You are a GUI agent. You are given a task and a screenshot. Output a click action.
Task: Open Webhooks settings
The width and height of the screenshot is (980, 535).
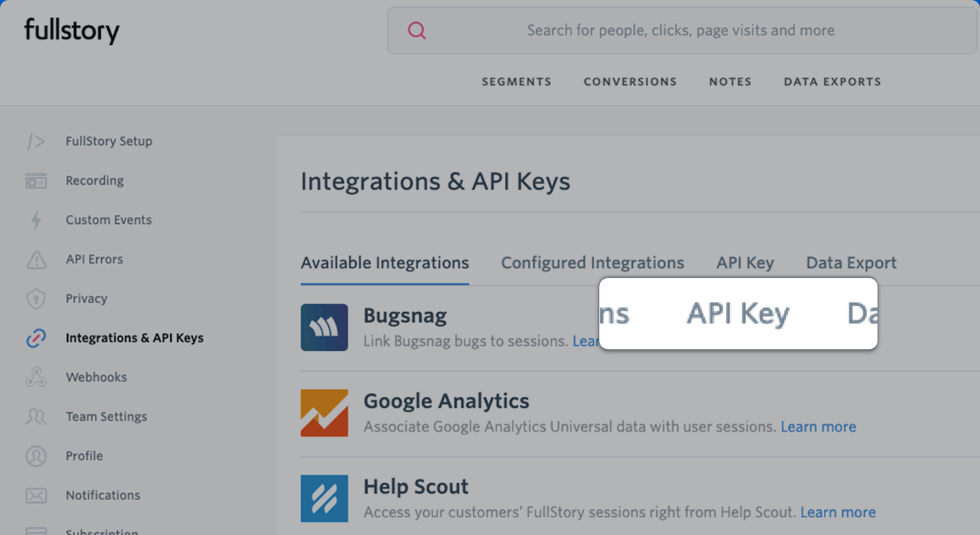tap(96, 377)
